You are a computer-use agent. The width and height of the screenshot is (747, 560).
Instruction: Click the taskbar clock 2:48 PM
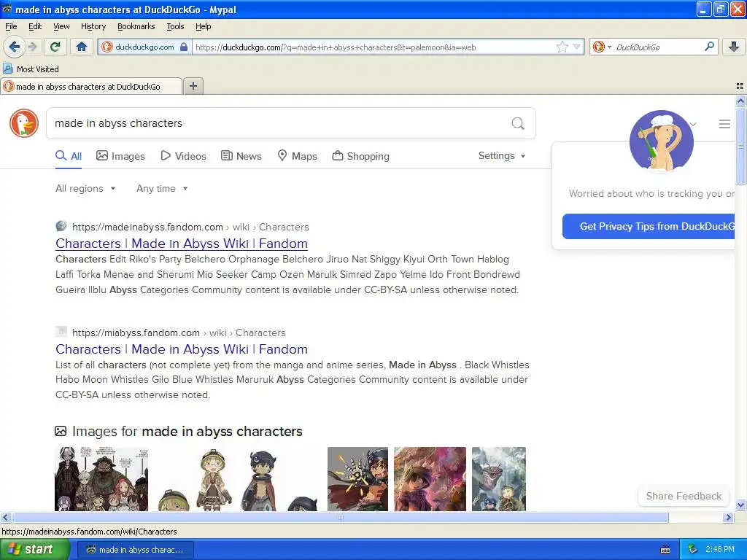pos(720,550)
